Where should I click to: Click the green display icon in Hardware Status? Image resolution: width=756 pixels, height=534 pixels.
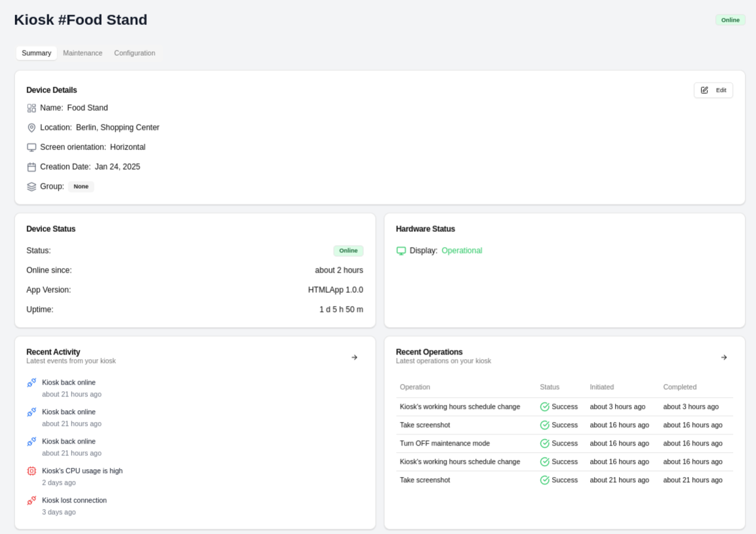(x=401, y=251)
